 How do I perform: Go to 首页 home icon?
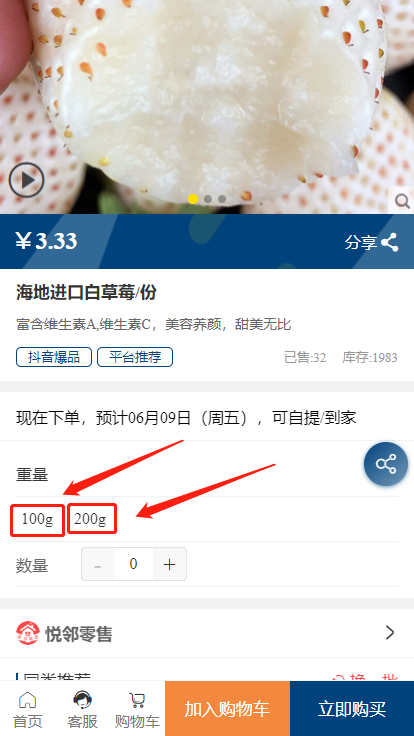(27, 700)
